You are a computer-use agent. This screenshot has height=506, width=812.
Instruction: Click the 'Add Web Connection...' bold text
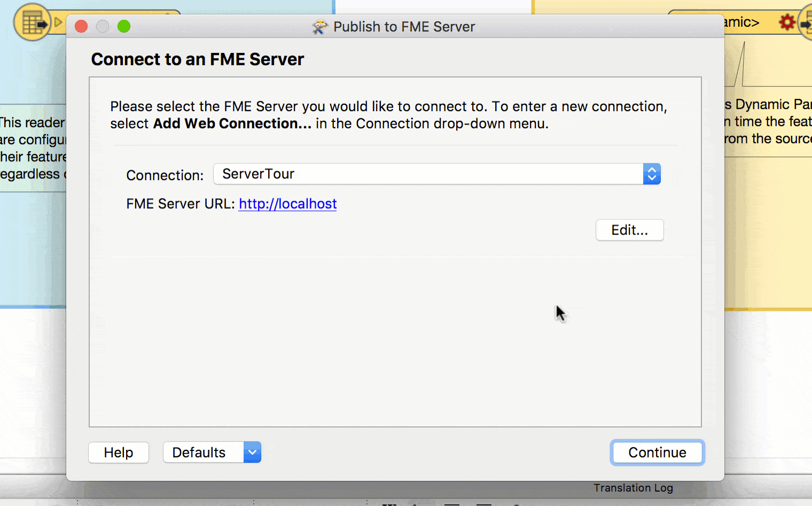coord(232,123)
